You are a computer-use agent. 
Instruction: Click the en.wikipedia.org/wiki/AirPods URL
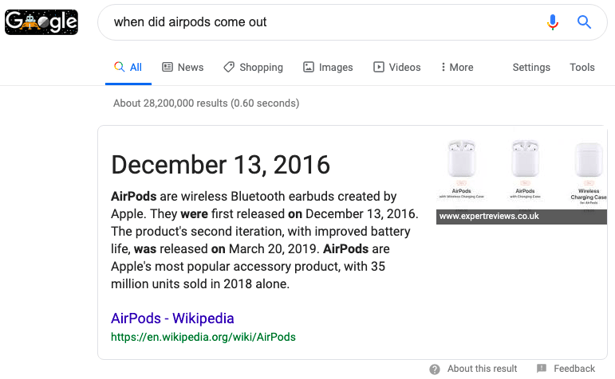203,337
